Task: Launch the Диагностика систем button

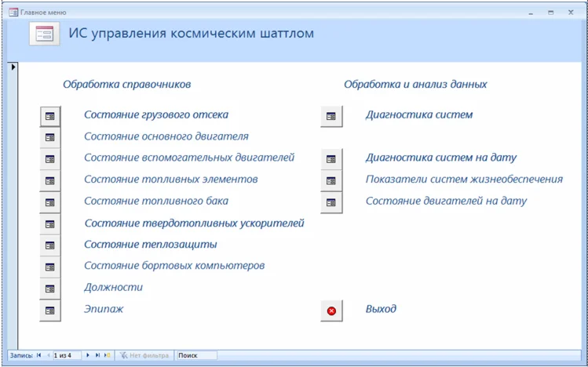Action: pos(331,117)
